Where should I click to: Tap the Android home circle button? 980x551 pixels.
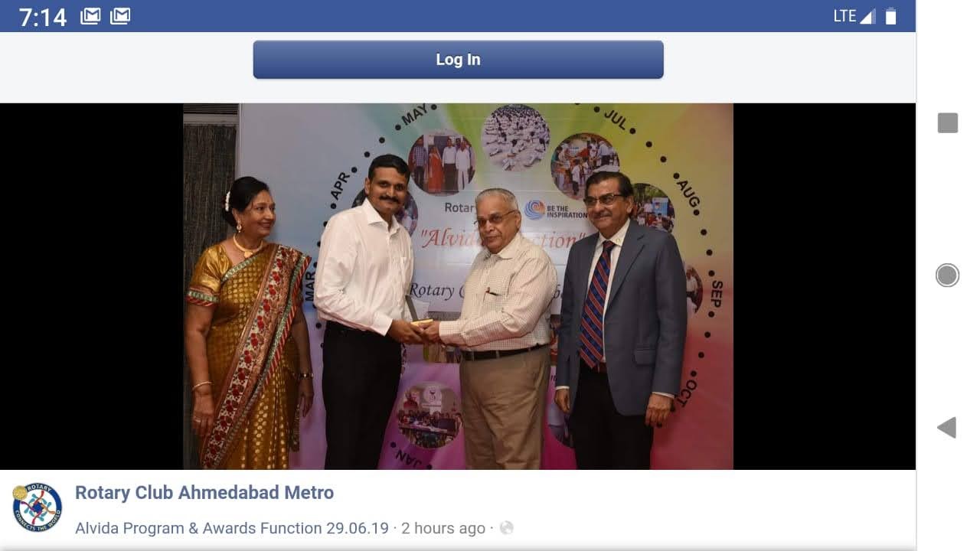pos(948,275)
